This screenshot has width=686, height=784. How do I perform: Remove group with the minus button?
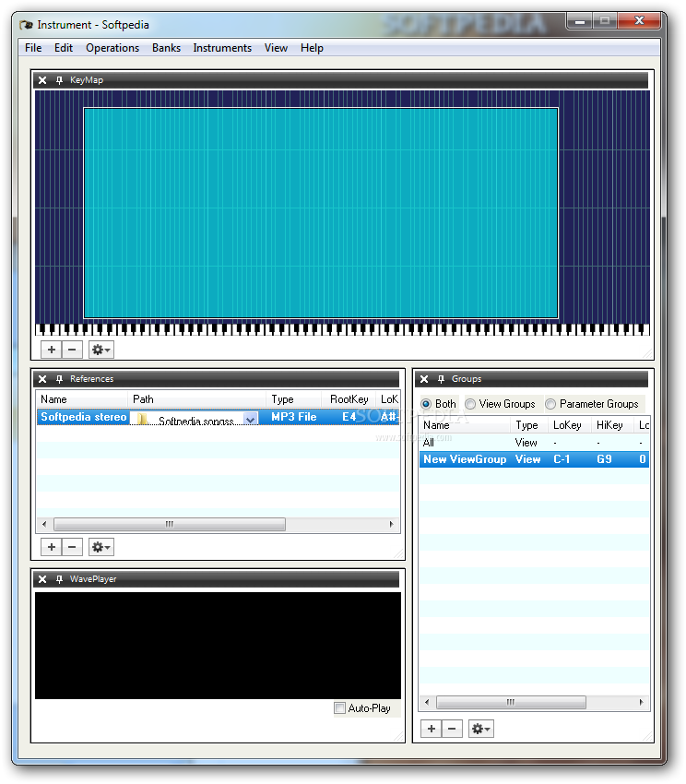pos(452,729)
